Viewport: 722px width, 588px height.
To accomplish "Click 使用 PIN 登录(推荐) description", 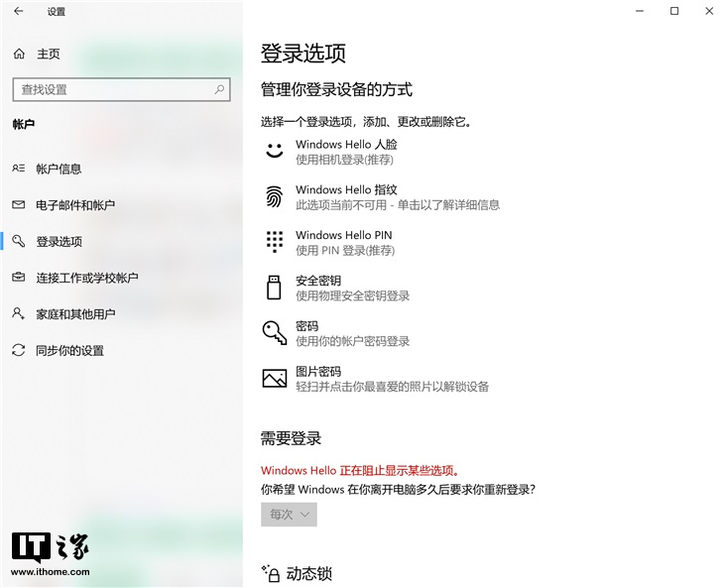I will pos(345,251).
